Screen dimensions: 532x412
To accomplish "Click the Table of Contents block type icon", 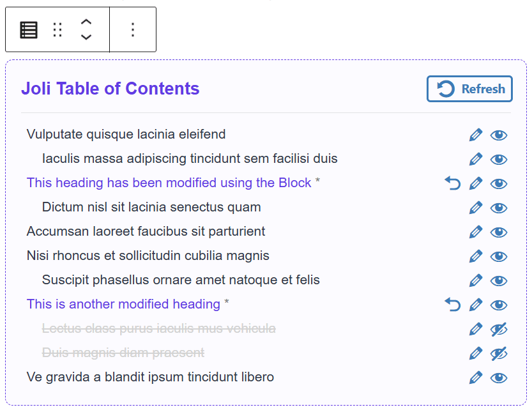I will click(29, 29).
